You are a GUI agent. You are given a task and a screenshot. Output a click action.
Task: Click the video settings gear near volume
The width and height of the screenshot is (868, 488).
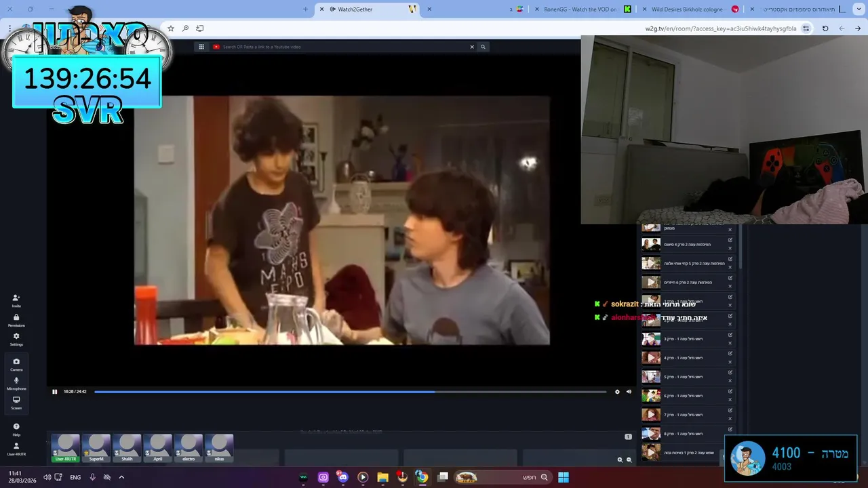click(x=617, y=392)
